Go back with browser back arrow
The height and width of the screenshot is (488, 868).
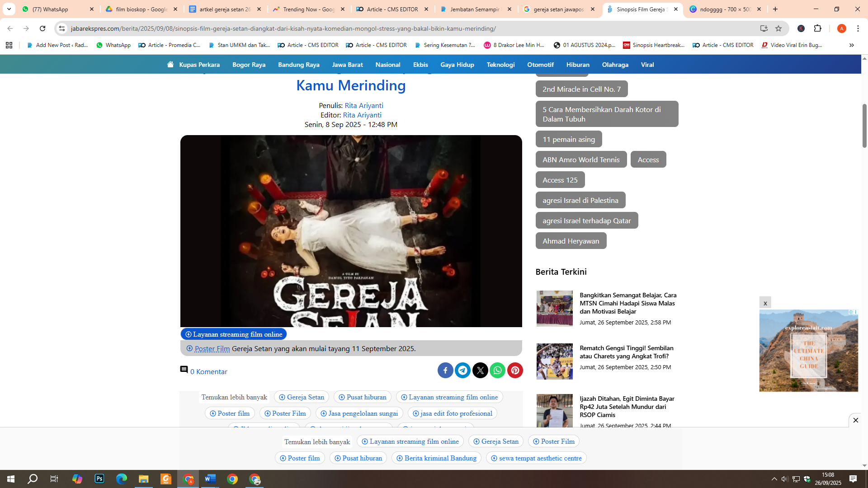click(10, 28)
